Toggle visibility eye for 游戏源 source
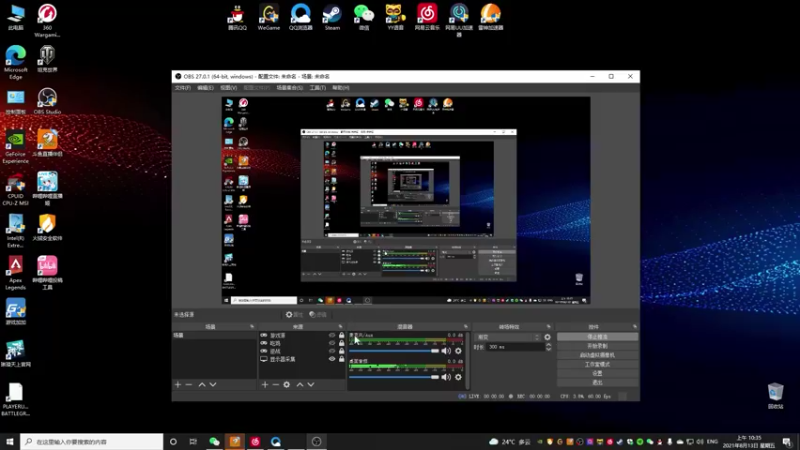800x450 pixels. (332, 335)
